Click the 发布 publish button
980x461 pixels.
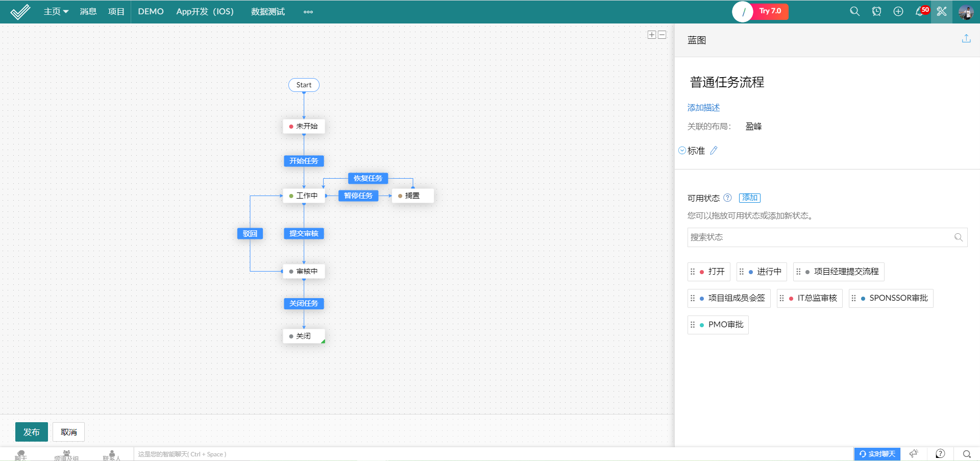coord(31,432)
